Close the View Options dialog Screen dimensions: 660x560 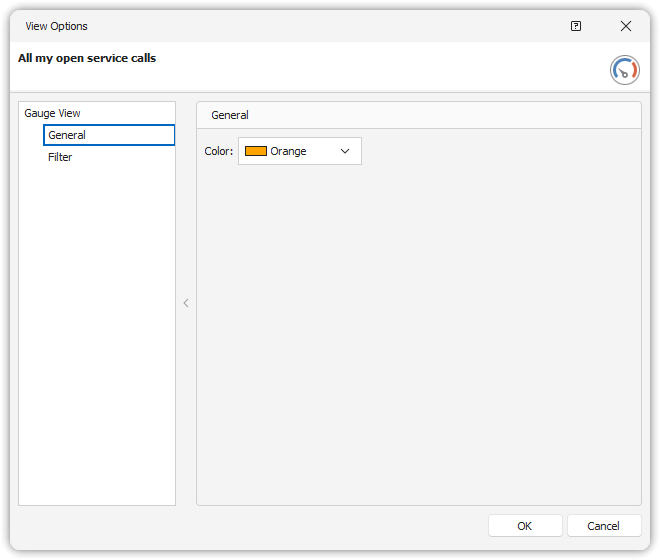click(x=626, y=26)
